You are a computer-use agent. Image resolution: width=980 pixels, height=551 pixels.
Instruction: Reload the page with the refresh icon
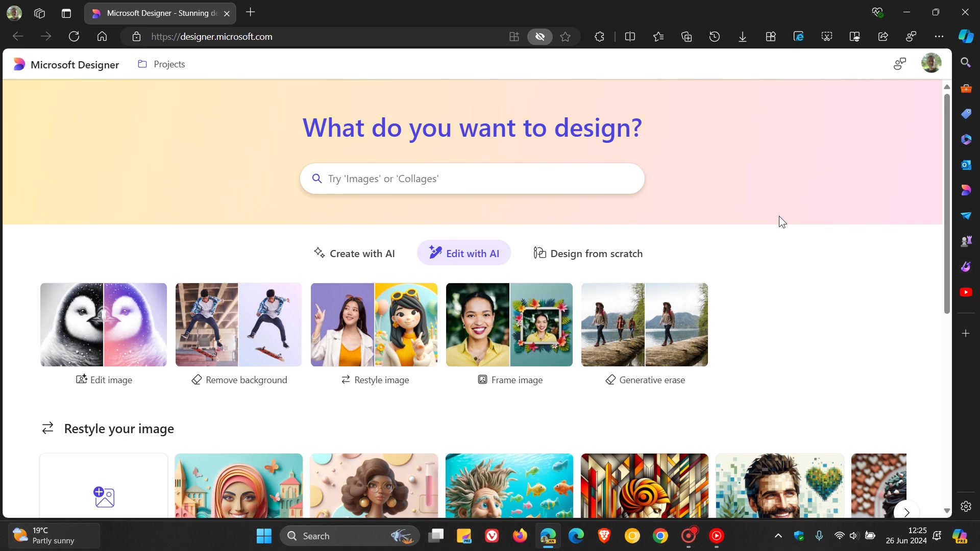tap(74, 36)
